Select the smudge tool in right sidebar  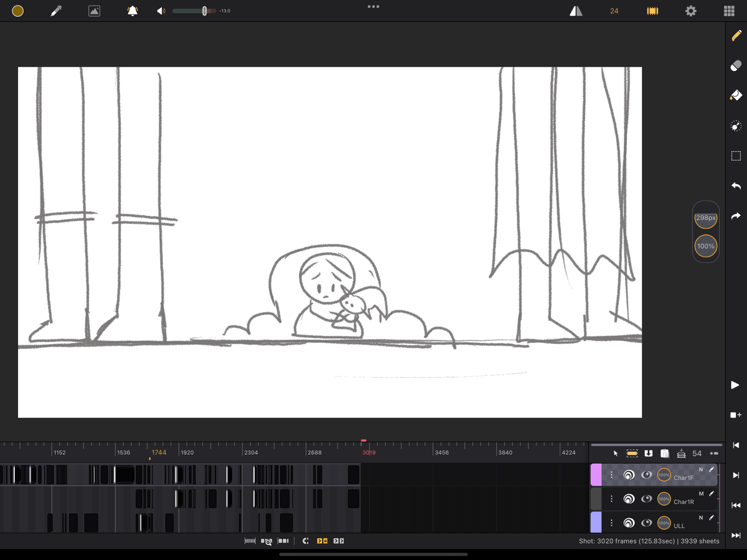pos(736,126)
